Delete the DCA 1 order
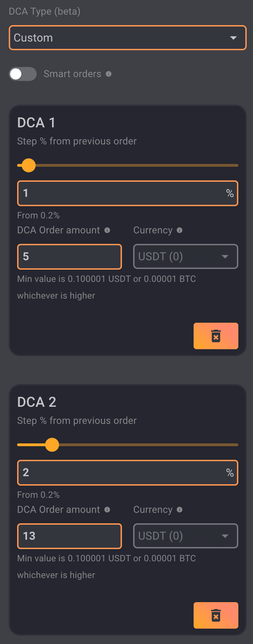Viewport: 253px width, 644px height. pyautogui.click(x=216, y=336)
